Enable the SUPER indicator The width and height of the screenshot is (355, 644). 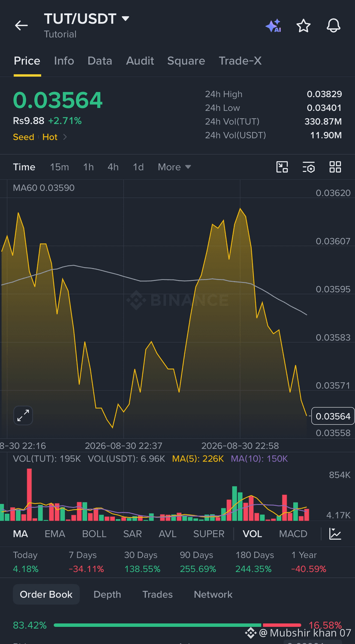tap(209, 534)
